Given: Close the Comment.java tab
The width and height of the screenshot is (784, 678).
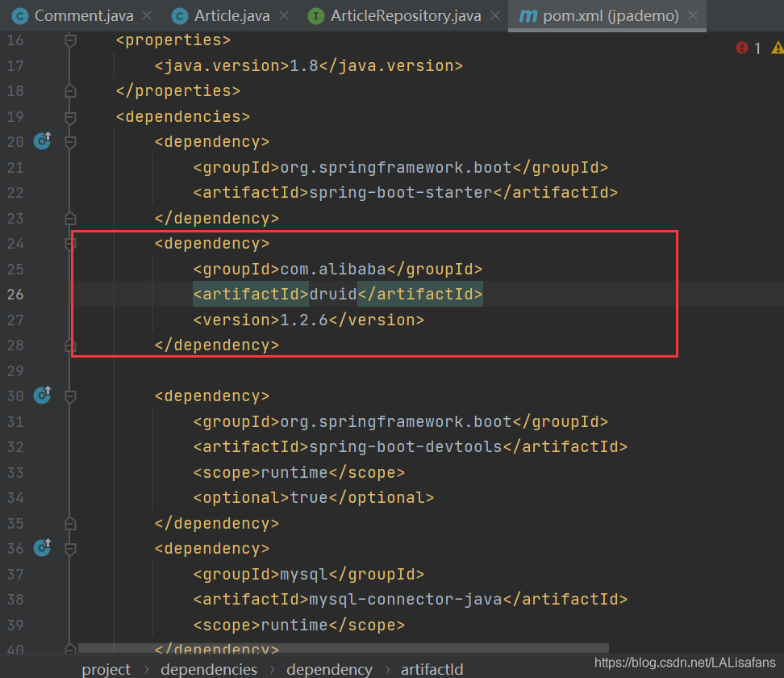Looking at the screenshot, I should coord(147,16).
